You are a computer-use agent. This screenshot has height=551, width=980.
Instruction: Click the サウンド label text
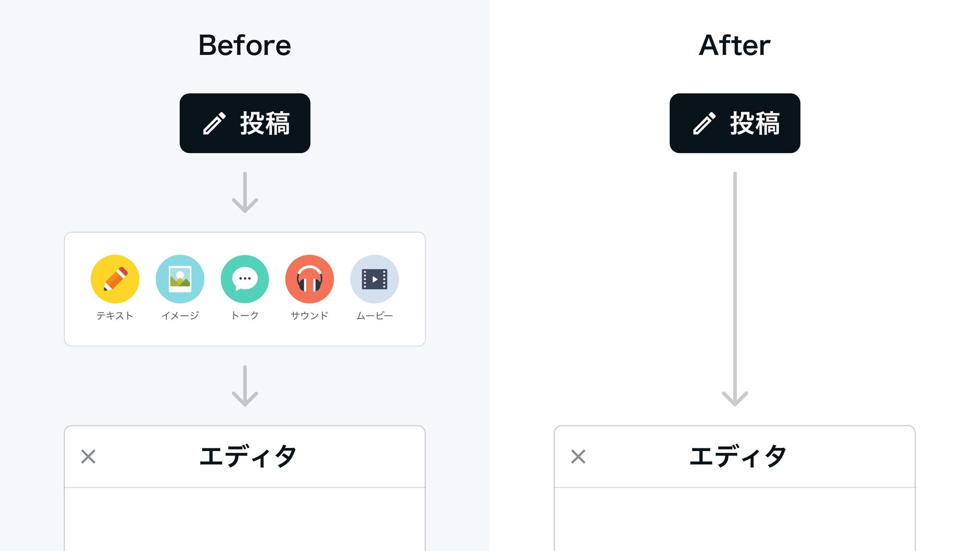(309, 316)
